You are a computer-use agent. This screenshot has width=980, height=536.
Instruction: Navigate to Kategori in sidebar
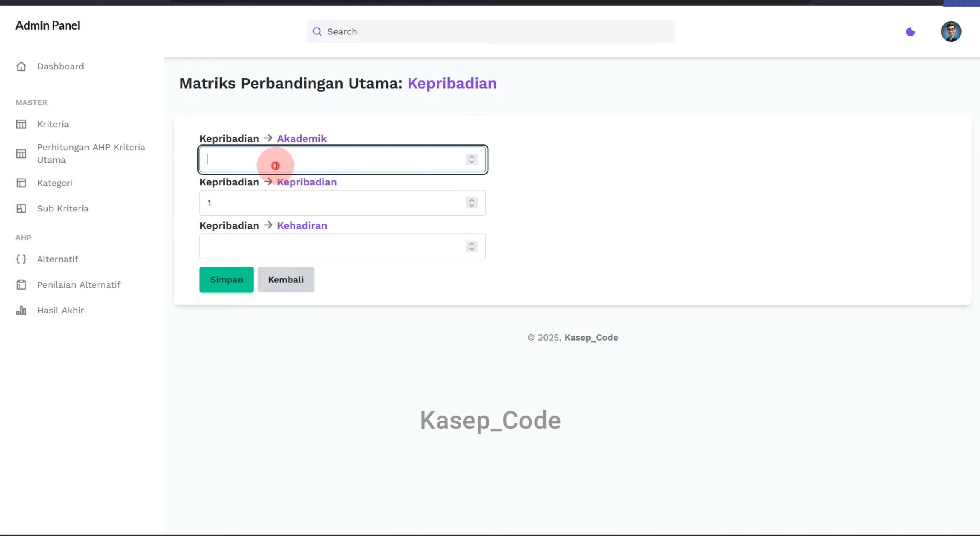55,183
